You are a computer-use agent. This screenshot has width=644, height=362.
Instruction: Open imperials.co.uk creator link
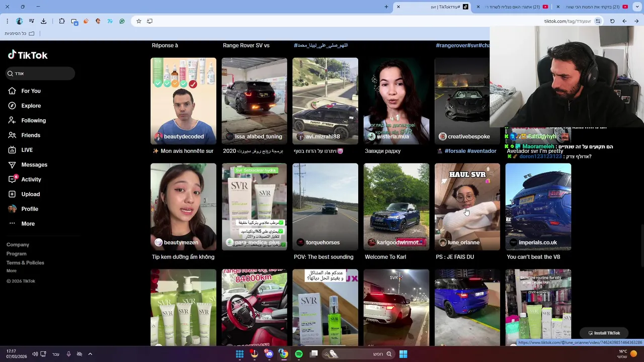[537, 242]
